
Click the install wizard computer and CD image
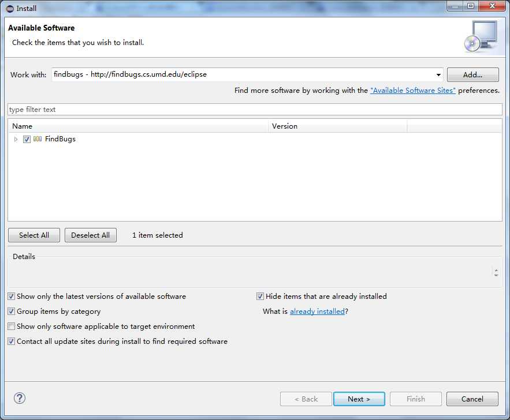click(x=481, y=36)
